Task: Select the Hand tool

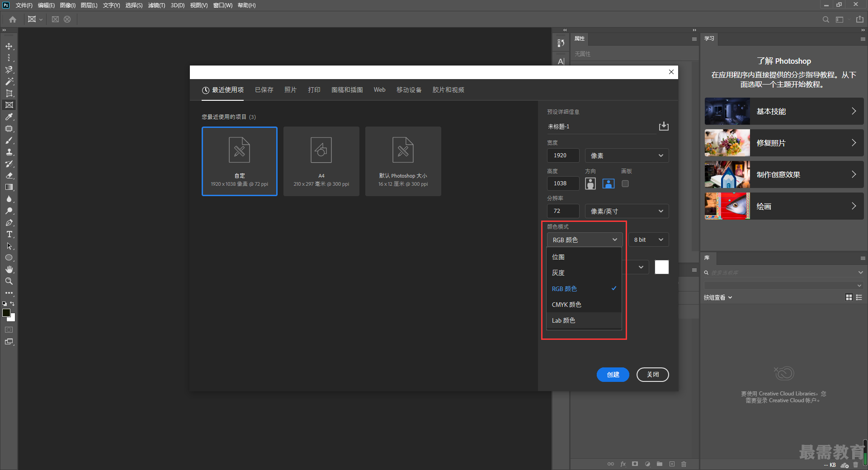Action: point(9,270)
